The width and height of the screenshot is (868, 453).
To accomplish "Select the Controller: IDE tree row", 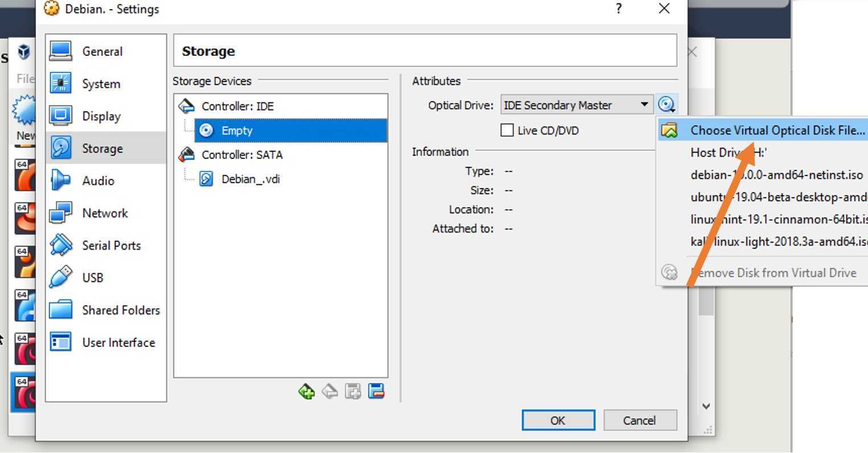I will pyautogui.click(x=281, y=106).
